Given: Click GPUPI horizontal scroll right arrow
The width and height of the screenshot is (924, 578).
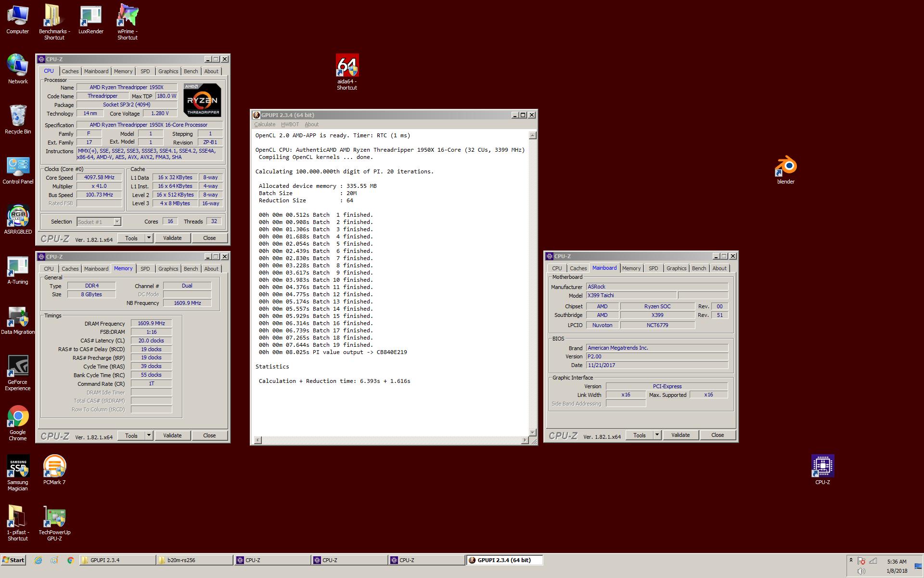Looking at the screenshot, I should (525, 440).
